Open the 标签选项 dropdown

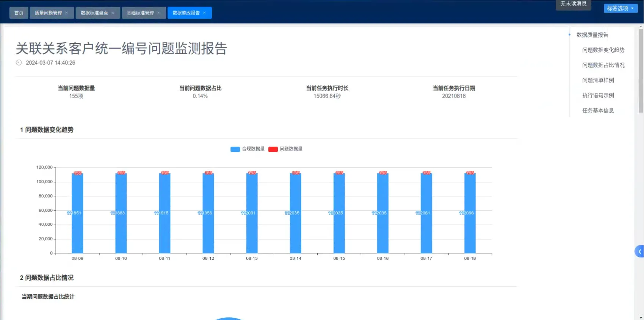620,8
